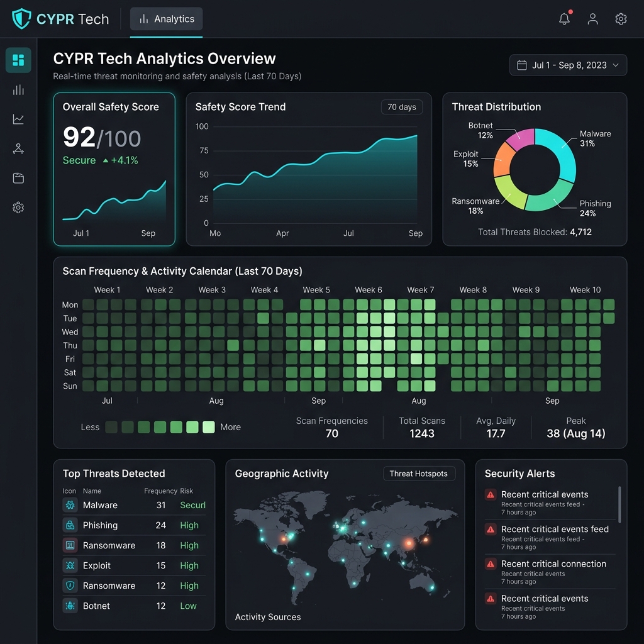The width and height of the screenshot is (644, 644).
Task: Click Total Scans value 1243
Action: point(422,434)
